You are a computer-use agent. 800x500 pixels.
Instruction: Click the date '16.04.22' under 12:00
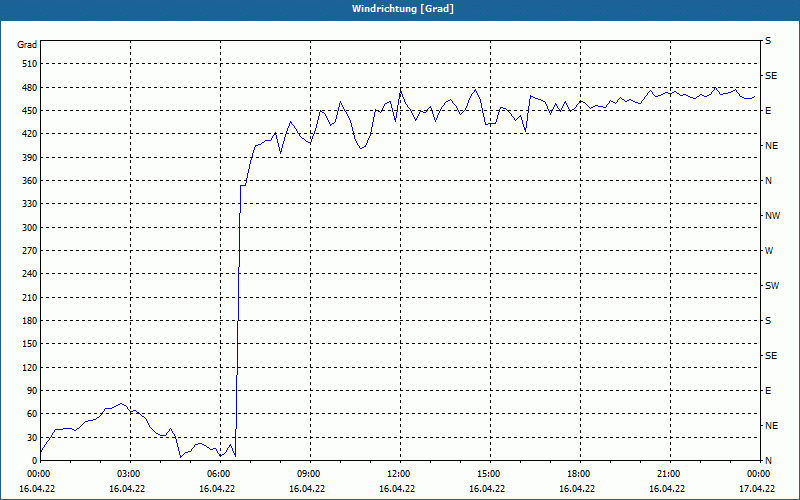397,489
